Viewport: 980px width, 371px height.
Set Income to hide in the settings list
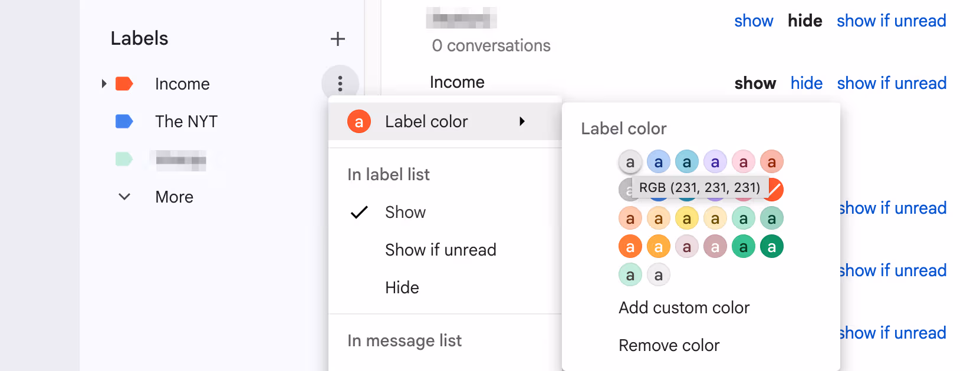(806, 83)
